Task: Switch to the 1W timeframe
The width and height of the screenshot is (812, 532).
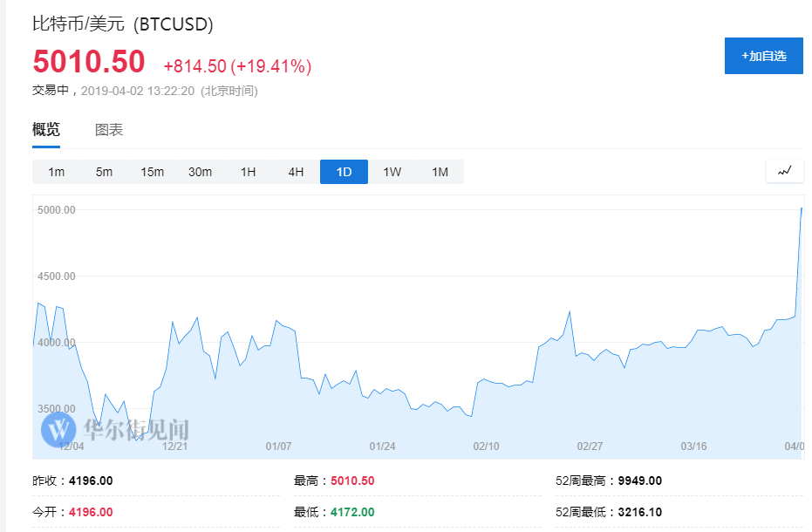Action: coord(392,172)
